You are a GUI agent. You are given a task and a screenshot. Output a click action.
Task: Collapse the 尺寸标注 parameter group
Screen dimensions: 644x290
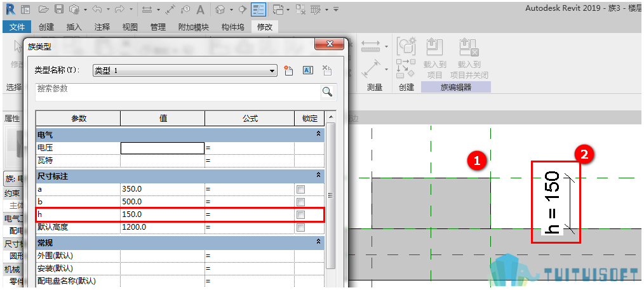(x=318, y=175)
